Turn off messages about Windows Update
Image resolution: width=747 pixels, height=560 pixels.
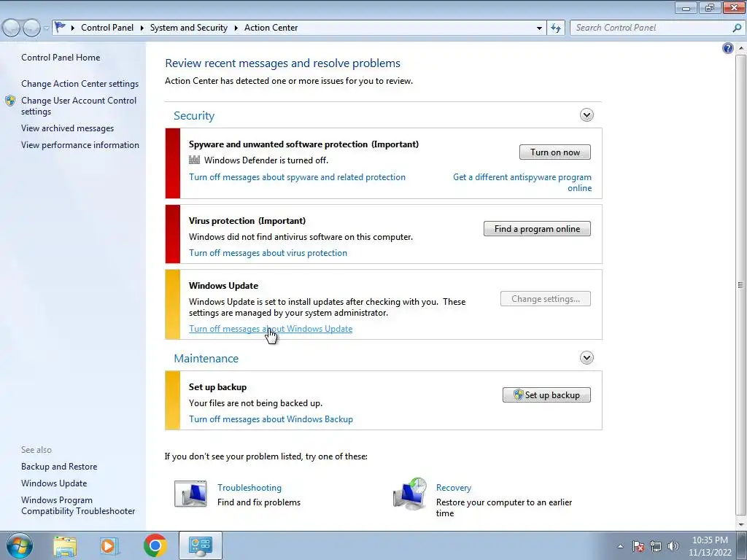point(271,329)
